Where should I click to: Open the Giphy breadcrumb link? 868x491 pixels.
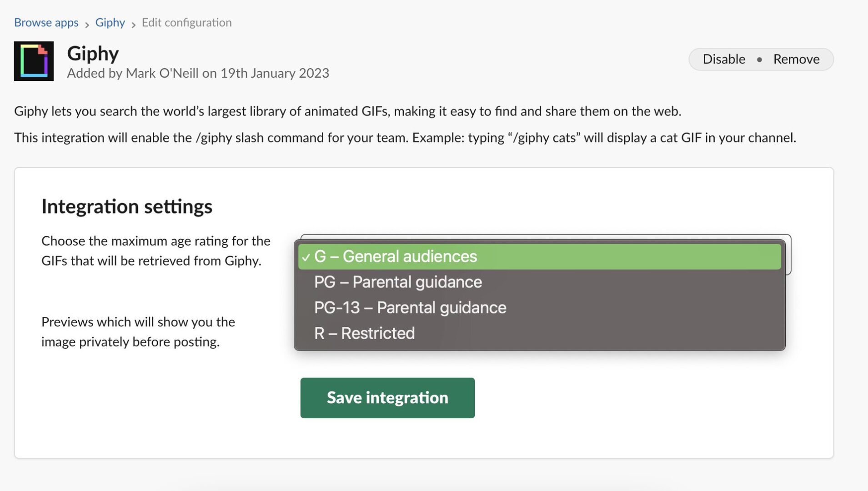click(x=110, y=22)
